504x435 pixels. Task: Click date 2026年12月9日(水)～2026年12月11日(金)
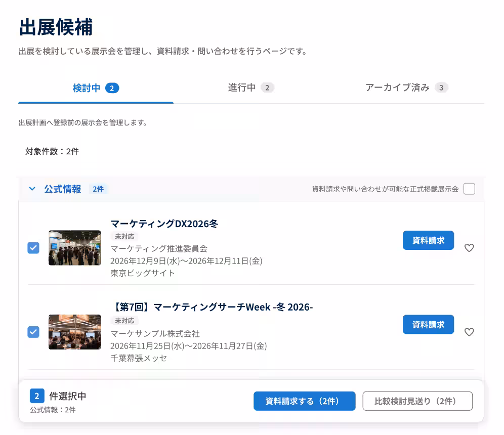tap(186, 261)
